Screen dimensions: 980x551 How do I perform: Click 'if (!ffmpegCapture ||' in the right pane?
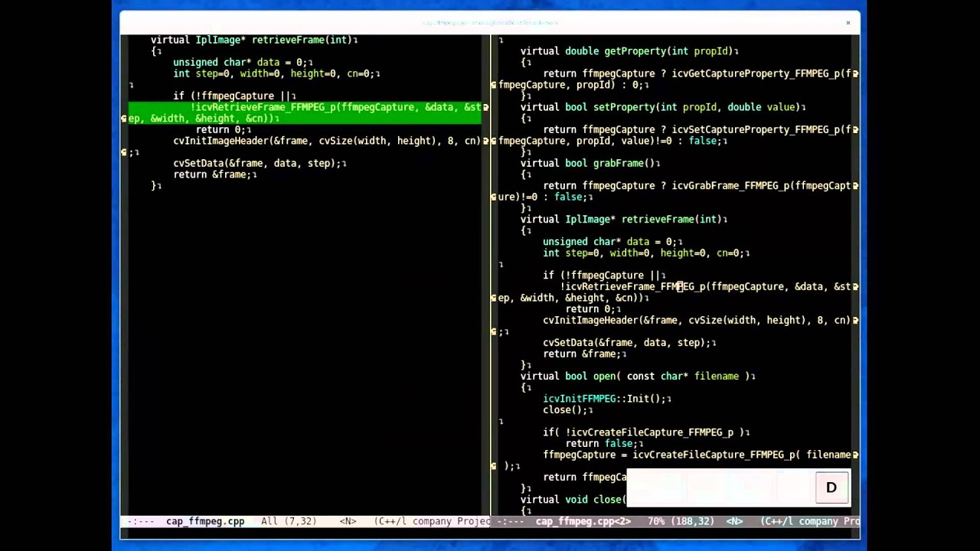click(x=601, y=275)
